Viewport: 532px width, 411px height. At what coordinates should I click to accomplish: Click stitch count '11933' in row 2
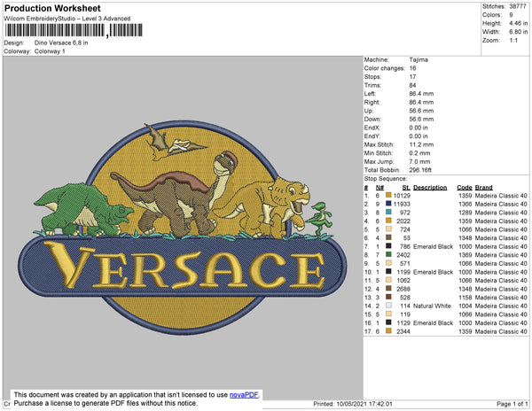[x=402, y=204]
